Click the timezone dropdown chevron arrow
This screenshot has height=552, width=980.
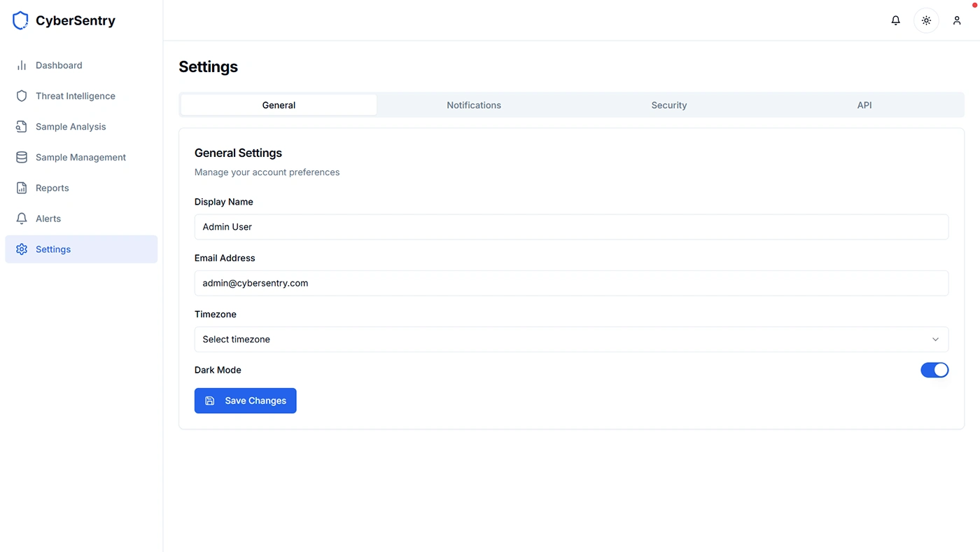[x=935, y=339]
